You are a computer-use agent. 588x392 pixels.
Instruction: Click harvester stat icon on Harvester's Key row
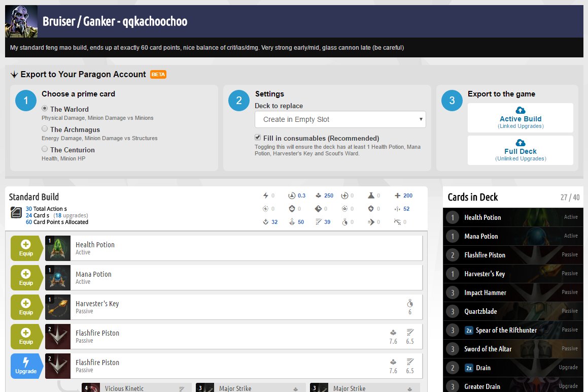coord(410,303)
